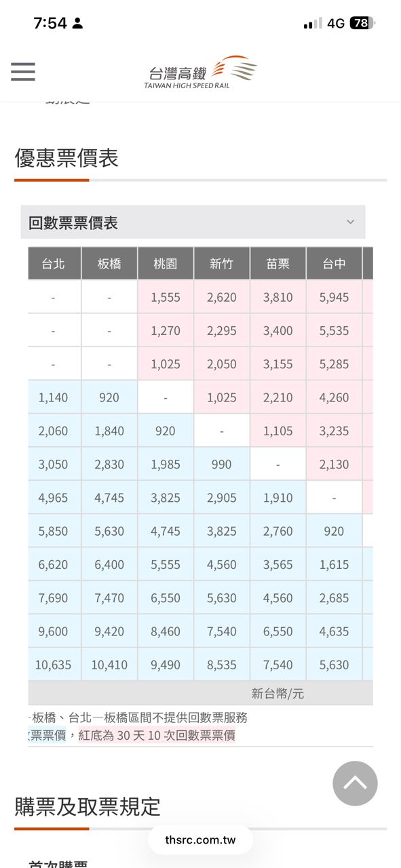Viewport: 401px width, 868px height.
Task: Expand the 回數票票價表 dropdown selector
Action: point(193,222)
